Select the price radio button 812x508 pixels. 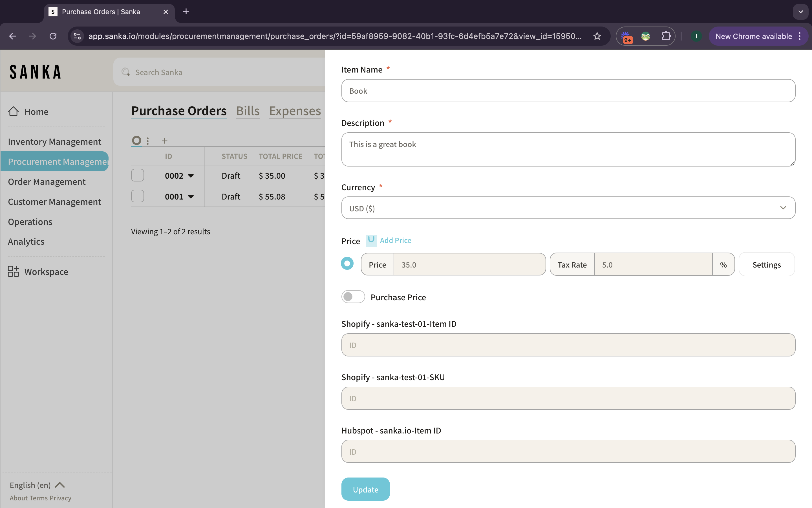pos(347,263)
